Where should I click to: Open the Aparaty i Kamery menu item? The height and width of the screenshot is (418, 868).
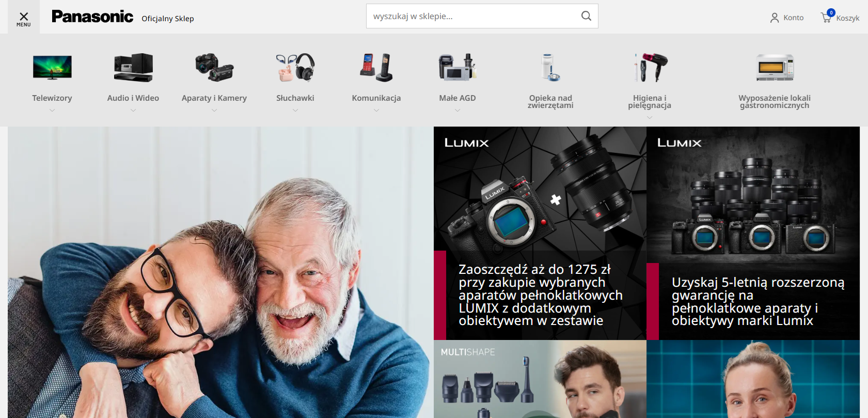coord(214,98)
